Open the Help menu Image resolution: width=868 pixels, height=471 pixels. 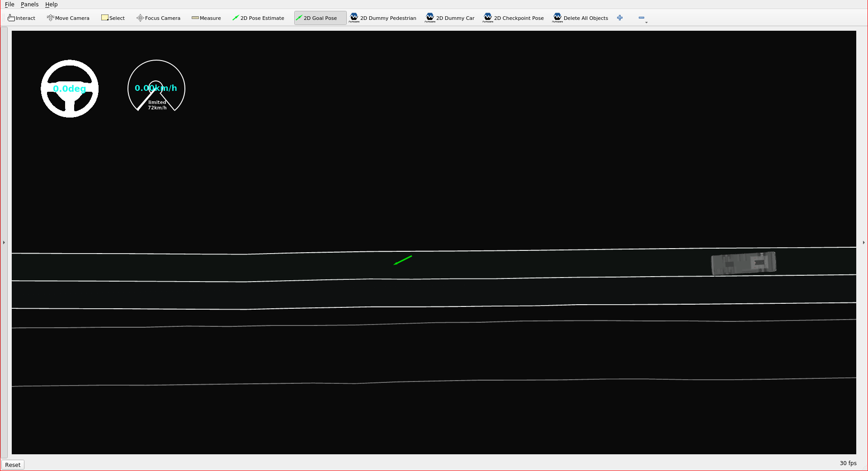click(51, 4)
